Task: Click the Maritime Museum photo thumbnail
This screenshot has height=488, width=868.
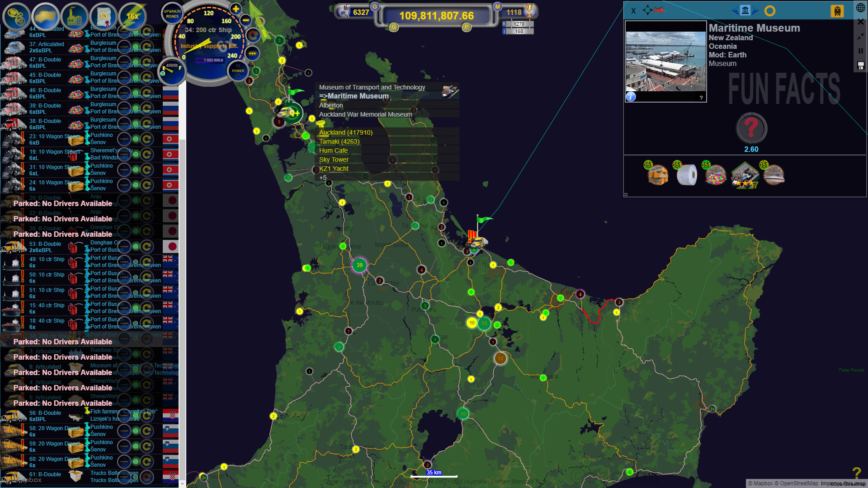Action: pos(665,61)
